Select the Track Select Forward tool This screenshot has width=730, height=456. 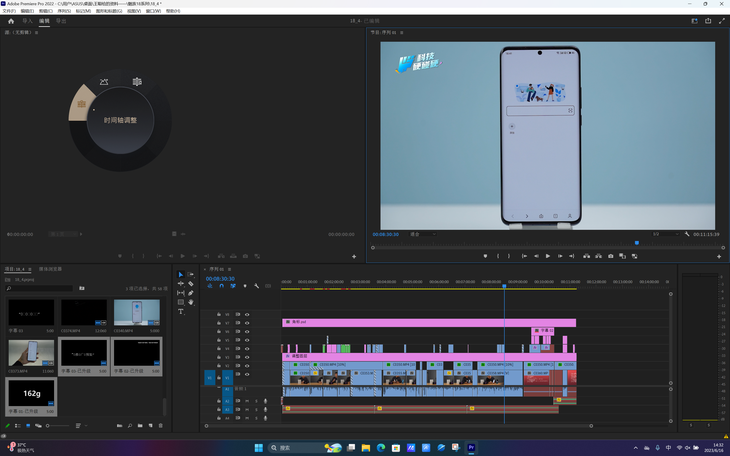pos(190,275)
